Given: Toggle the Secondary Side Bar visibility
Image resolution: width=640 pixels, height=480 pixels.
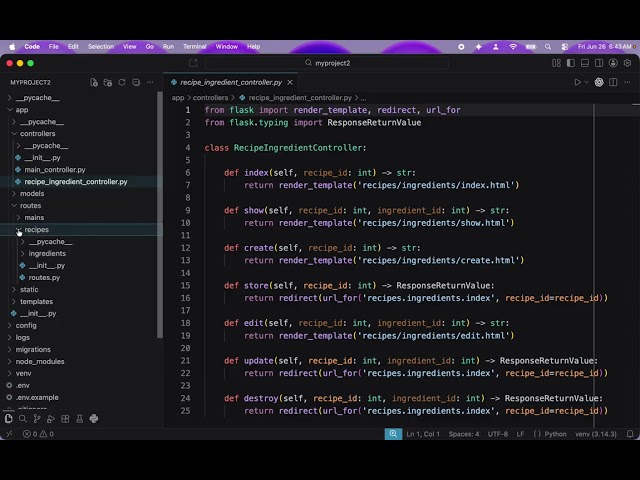Looking at the screenshot, I should point(599,63).
